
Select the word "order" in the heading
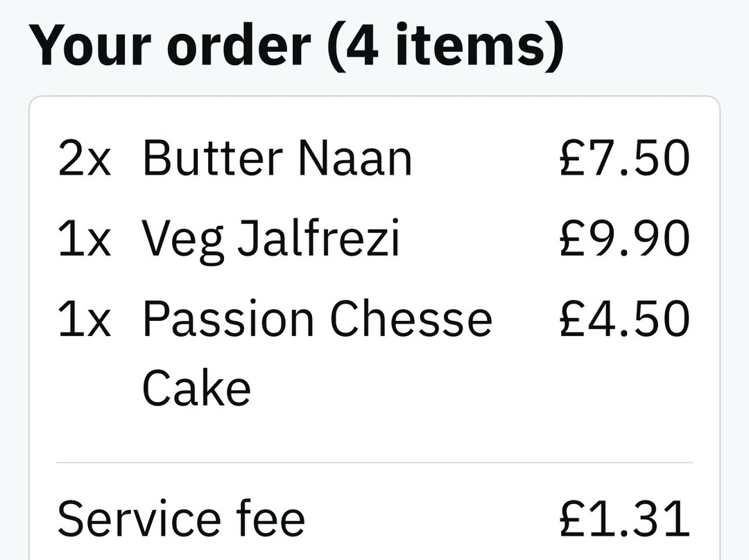241,45
